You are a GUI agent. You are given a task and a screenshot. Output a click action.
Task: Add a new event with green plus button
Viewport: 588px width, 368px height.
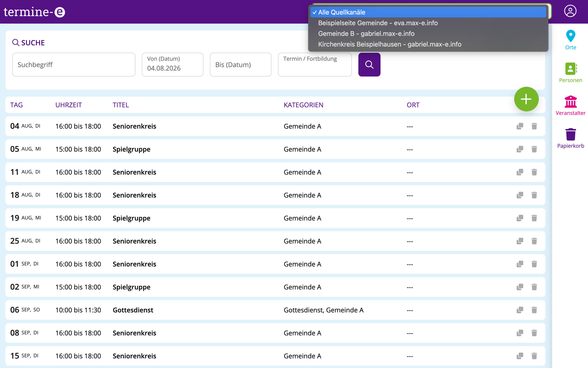pos(526,99)
